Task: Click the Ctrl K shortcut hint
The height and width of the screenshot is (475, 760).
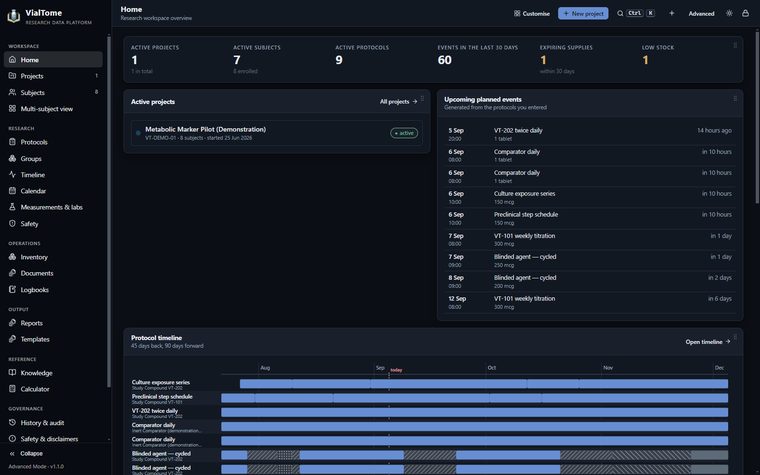Action: (641, 14)
